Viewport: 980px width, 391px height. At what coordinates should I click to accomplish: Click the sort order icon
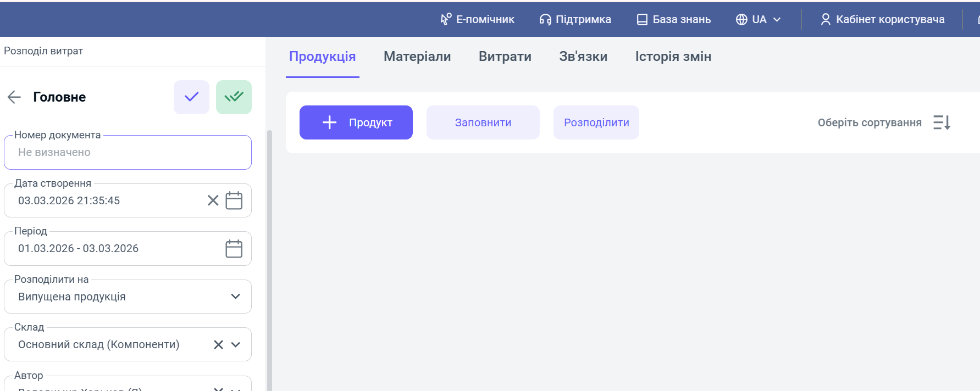(x=942, y=122)
